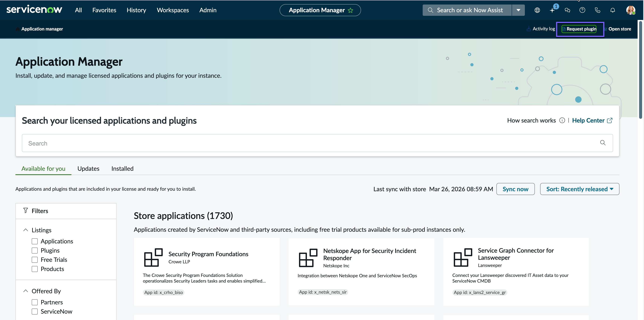644x320 pixels.
Task: Click the Application Manager title pill
Action: 320,10
